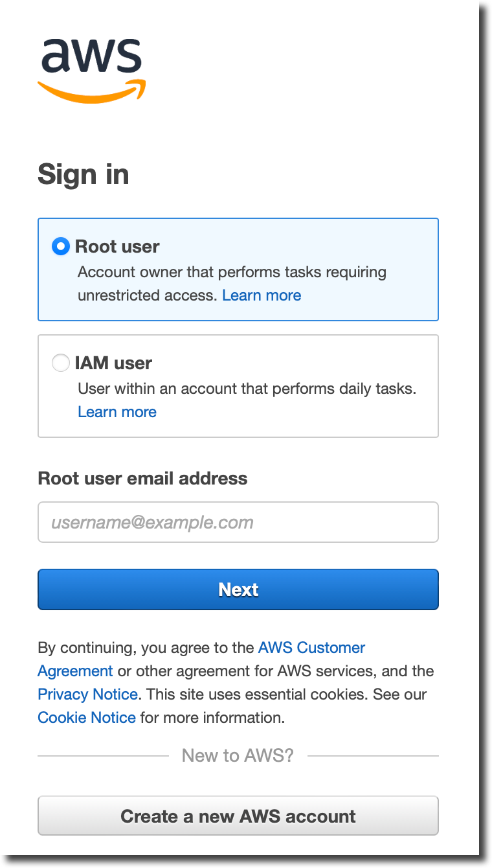Image resolution: width=492 pixels, height=868 pixels.
Task: Click the Root user email address label
Action: 142,479
